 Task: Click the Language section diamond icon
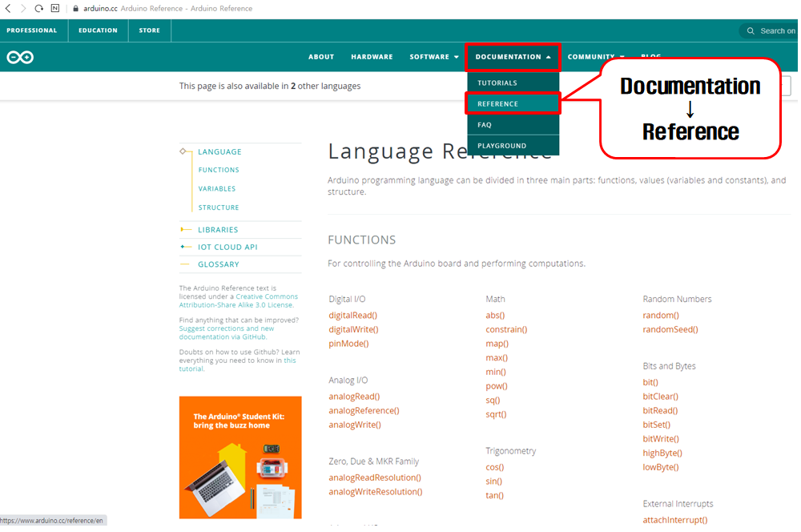tap(183, 151)
